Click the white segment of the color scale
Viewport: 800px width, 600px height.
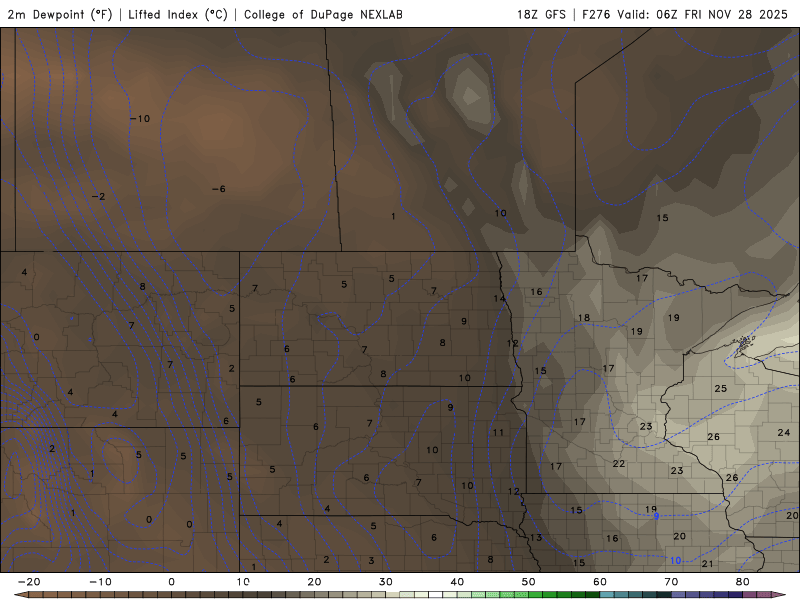tap(435, 594)
